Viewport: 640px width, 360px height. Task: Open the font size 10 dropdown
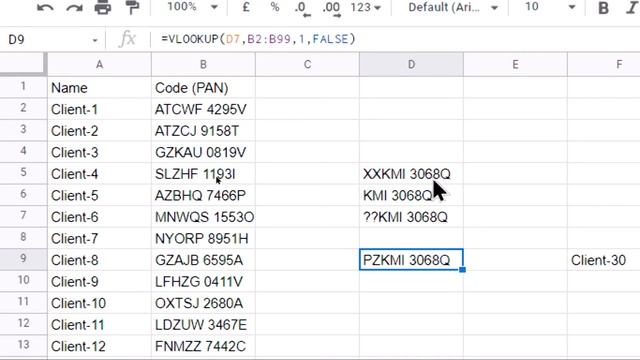point(550,7)
